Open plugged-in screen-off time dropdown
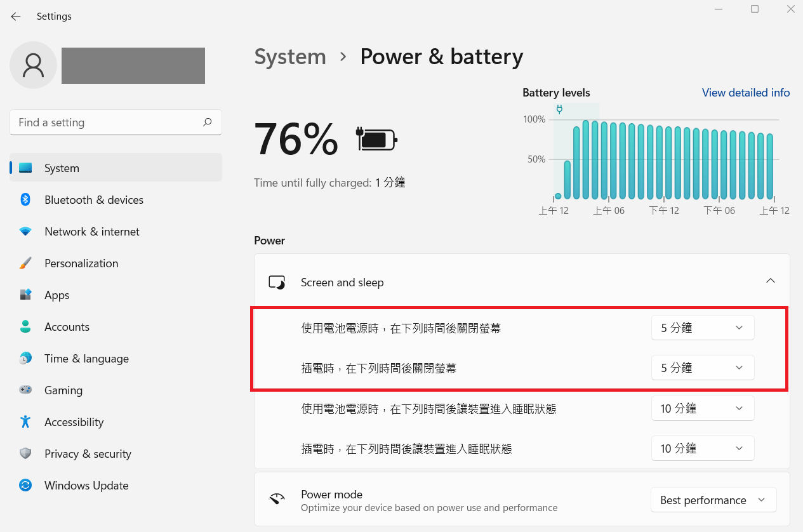This screenshot has height=532, width=803. pos(703,368)
